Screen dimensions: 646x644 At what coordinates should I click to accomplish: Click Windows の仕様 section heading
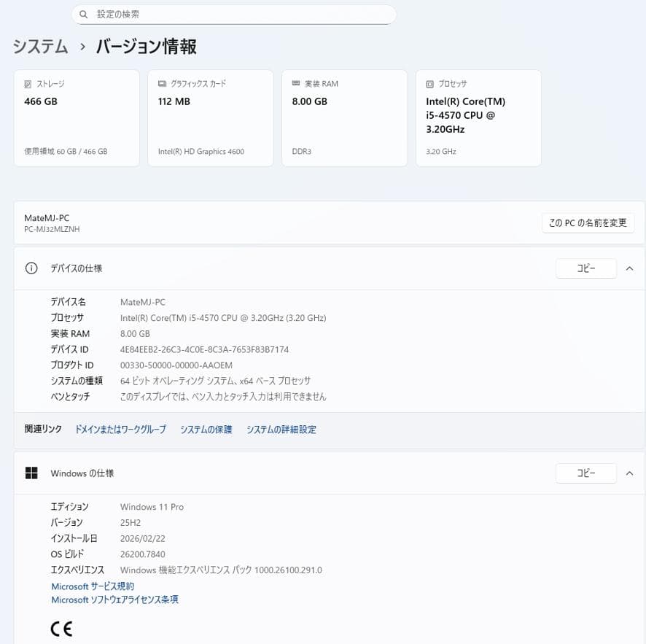coord(82,473)
